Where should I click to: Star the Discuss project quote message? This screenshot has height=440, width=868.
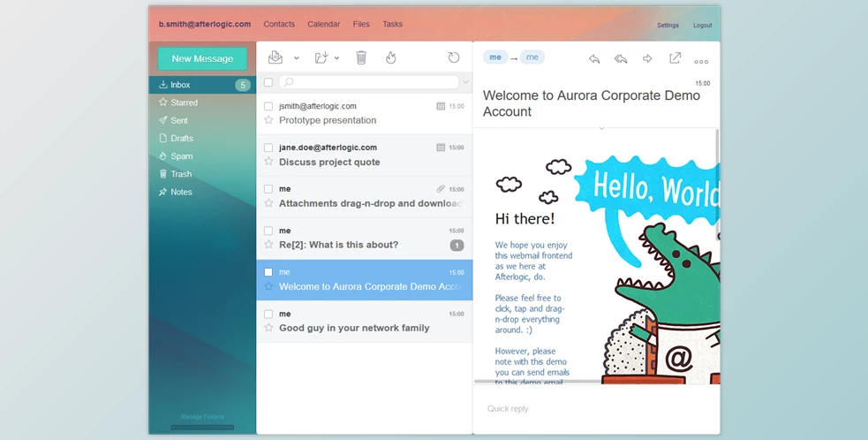click(268, 162)
